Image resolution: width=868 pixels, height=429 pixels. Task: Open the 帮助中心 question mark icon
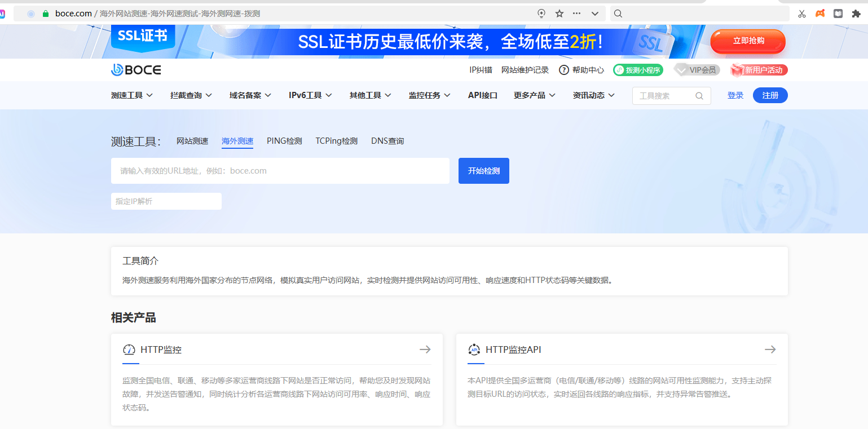coord(563,69)
